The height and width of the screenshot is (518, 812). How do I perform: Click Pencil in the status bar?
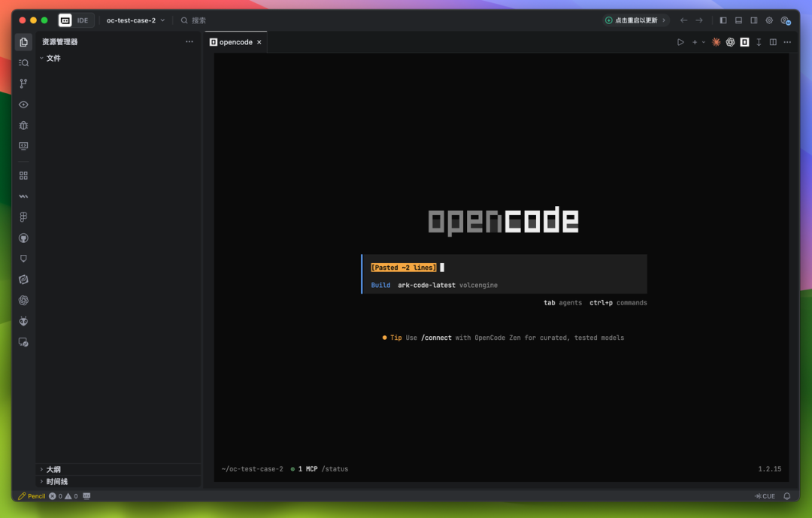pos(32,496)
